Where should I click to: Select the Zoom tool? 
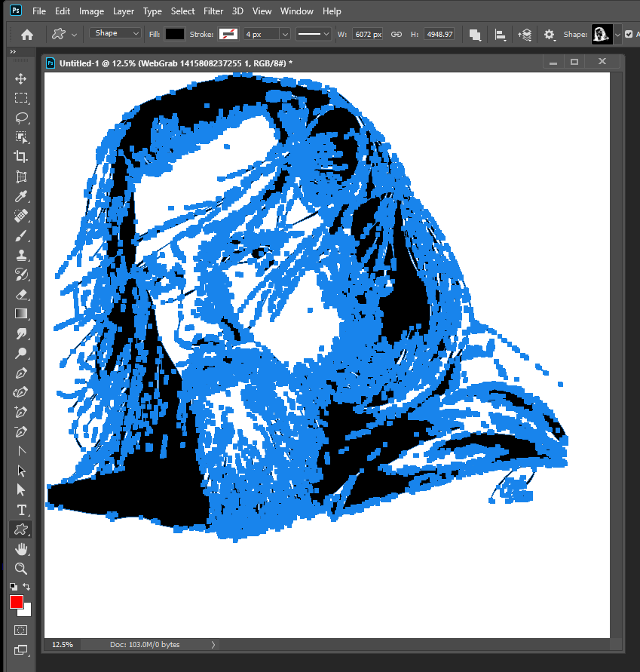pos(20,569)
